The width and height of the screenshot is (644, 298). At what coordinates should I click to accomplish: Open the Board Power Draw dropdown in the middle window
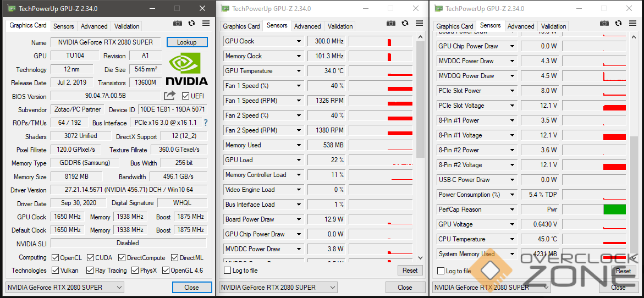(299, 219)
